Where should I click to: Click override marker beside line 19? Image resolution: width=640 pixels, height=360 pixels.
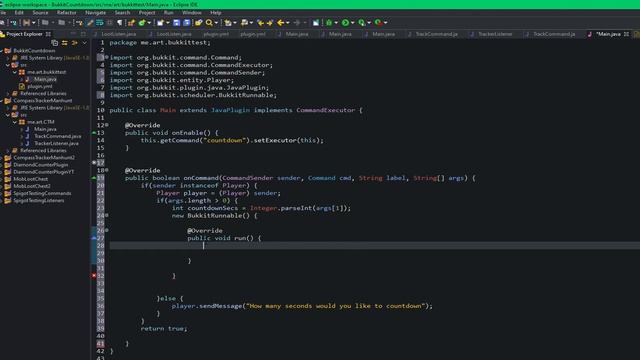click(x=94, y=178)
